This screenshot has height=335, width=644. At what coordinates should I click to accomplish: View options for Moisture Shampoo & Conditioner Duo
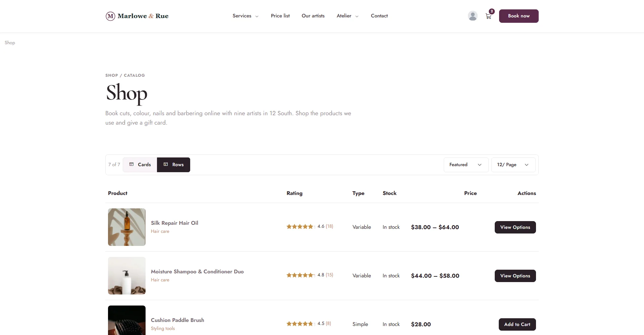(x=515, y=276)
